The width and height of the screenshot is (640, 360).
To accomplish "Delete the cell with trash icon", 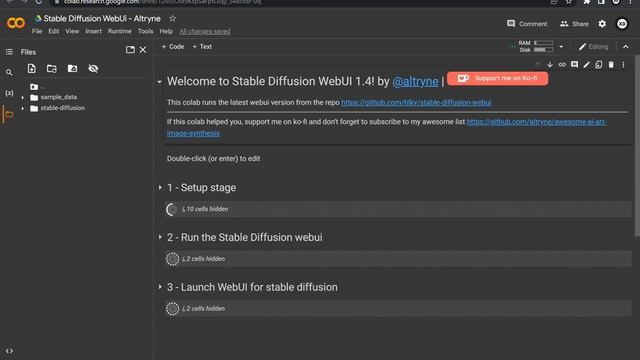I will click(x=611, y=65).
